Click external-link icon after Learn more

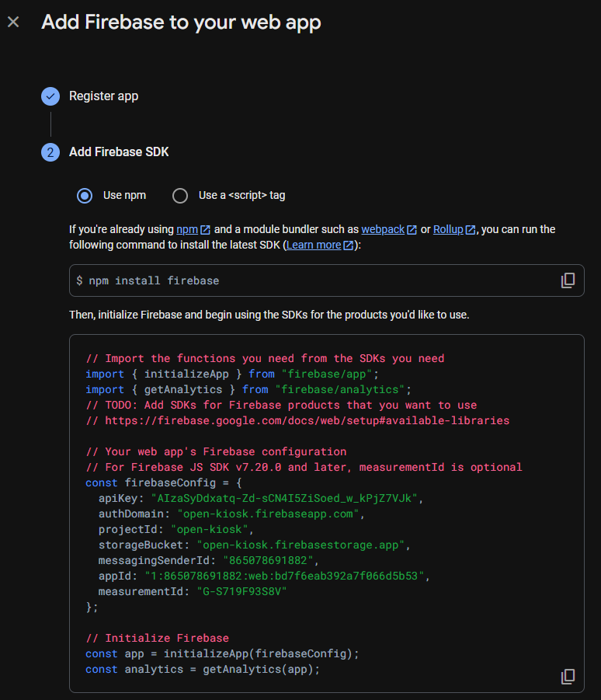349,246
